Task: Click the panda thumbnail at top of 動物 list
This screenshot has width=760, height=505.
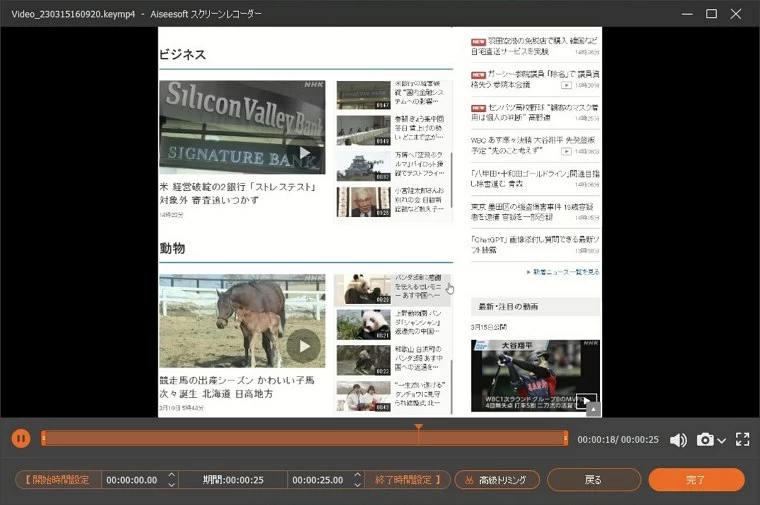Action: [x=364, y=289]
